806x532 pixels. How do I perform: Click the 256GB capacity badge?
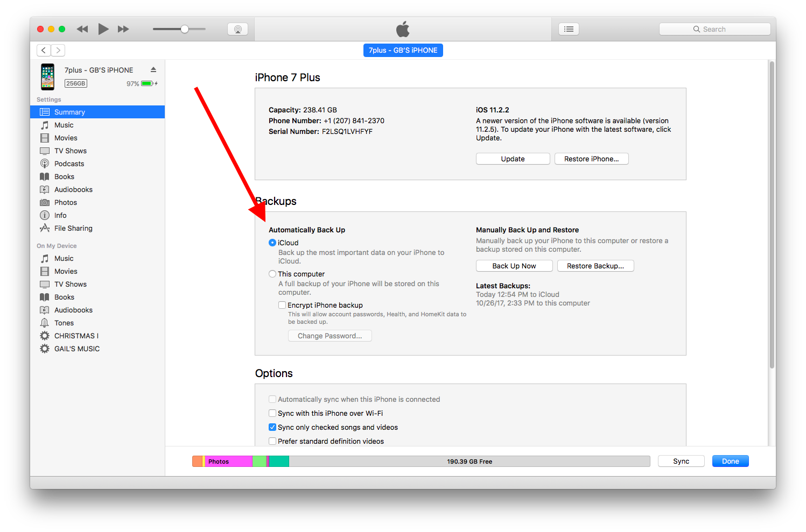point(76,83)
